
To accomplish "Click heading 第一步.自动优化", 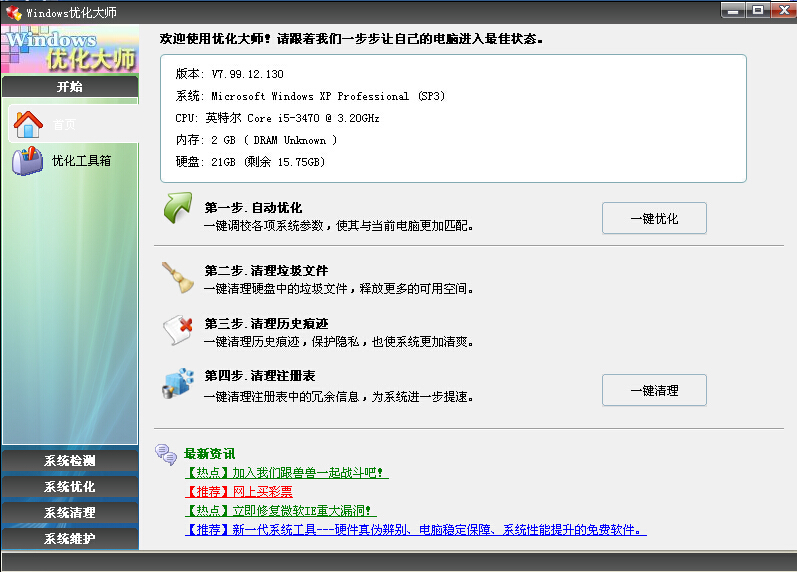I will 253,207.
